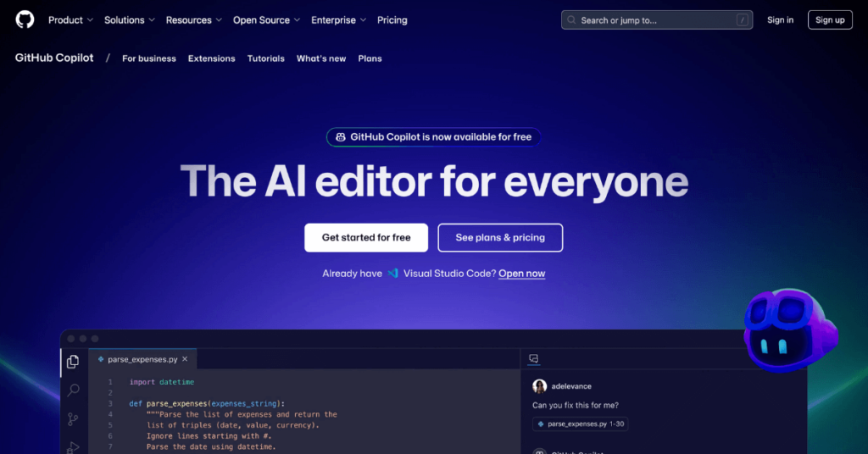Open the Source Control branch icon
The height and width of the screenshot is (454, 868).
pyautogui.click(x=73, y=419)
